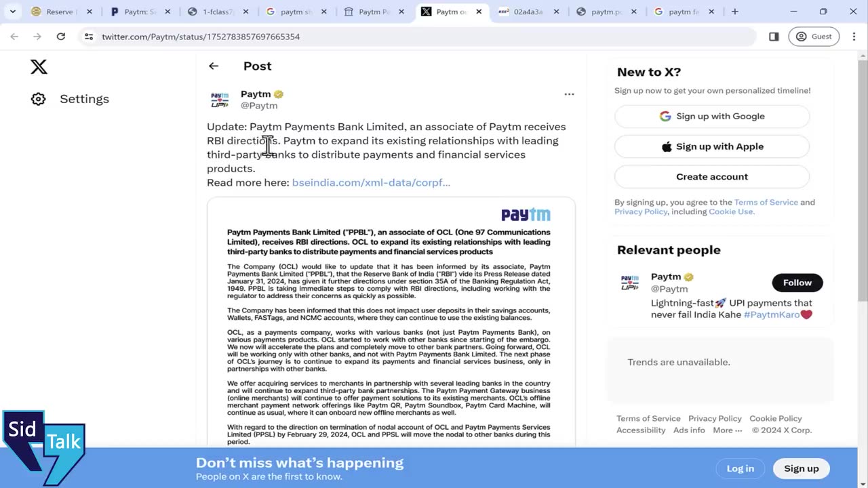Open Accessibility footer link
Screen dimensions: 868x488
641,430
